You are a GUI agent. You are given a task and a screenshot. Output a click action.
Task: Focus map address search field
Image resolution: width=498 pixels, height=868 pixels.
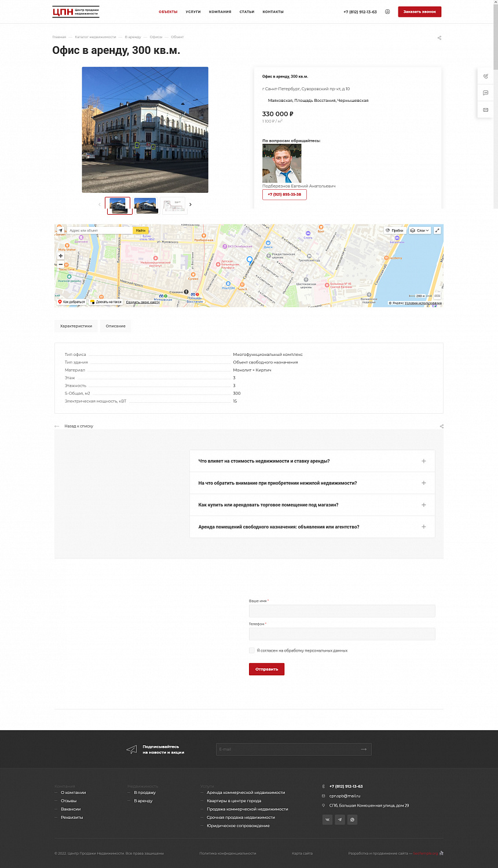click(x=100, y=230)
